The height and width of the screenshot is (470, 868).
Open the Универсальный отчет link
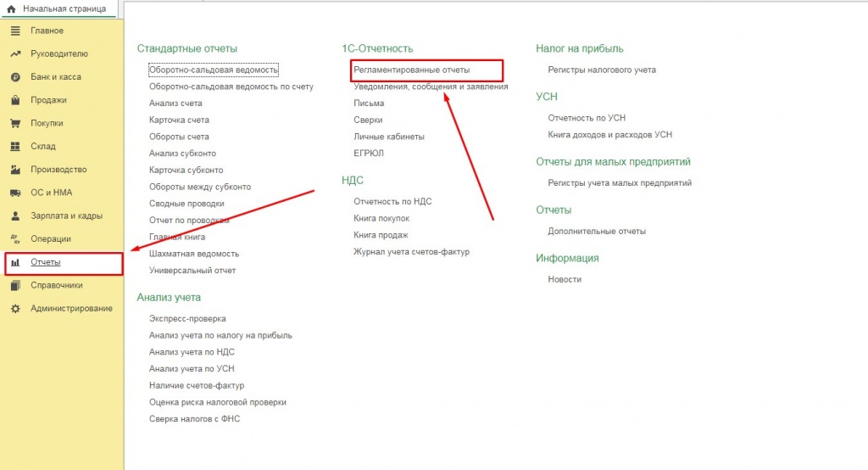(192, 271)
